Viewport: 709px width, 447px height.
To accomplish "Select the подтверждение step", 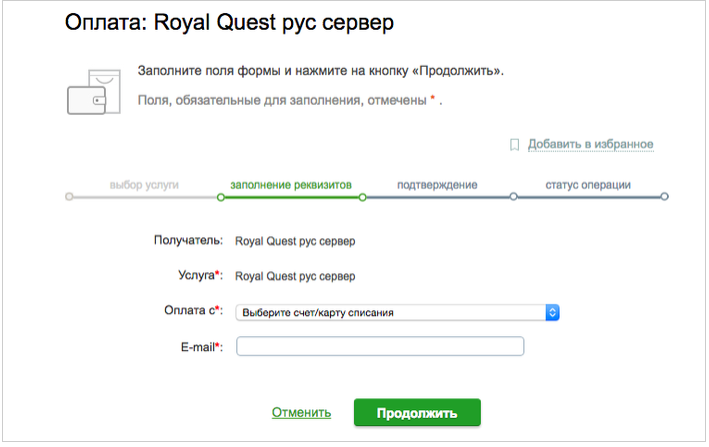I will 437,185.
